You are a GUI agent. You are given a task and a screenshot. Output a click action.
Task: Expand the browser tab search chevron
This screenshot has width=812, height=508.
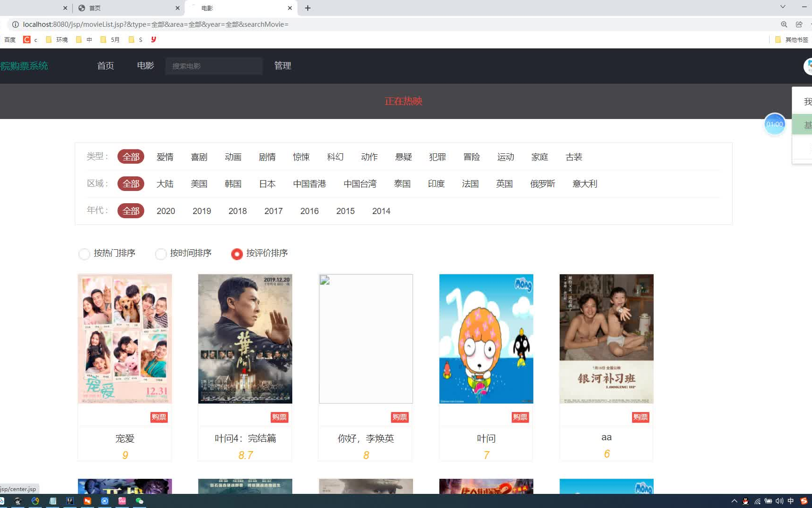click(783, 7)
